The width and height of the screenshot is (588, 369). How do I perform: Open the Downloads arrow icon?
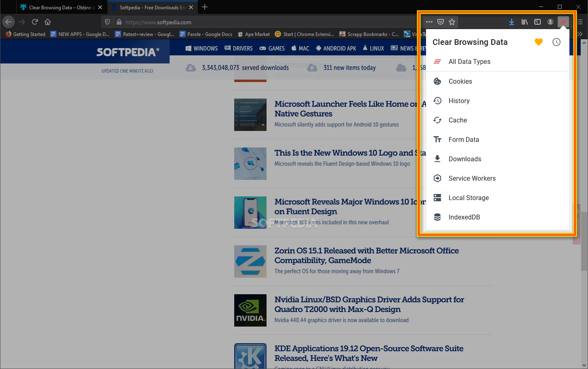(512, 22)
